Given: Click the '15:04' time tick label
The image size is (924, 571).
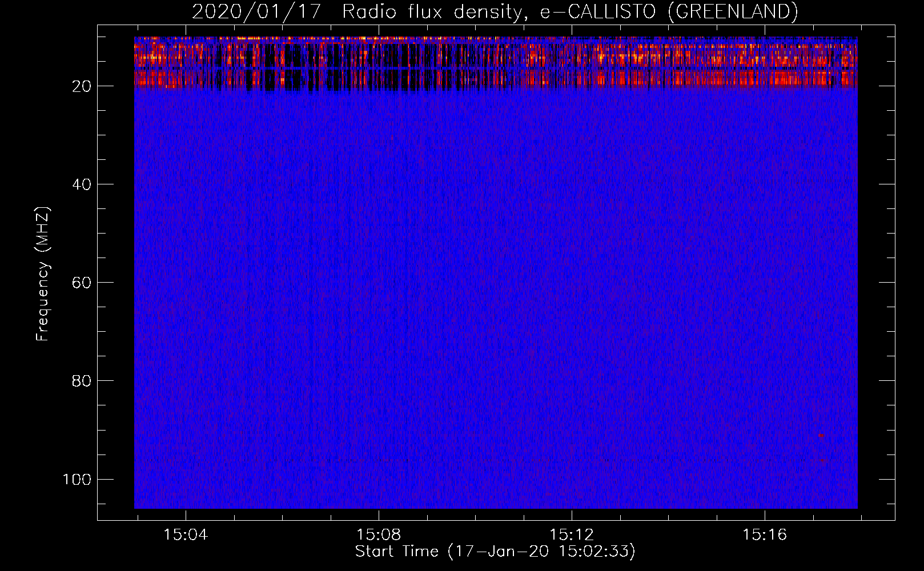Looking at the screenshot, I should coord(186,535).
